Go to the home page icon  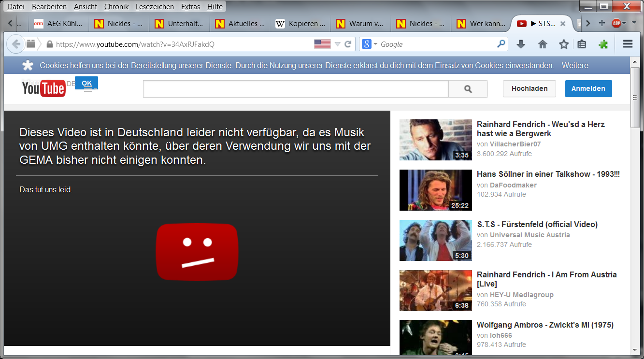coord(543,44)
